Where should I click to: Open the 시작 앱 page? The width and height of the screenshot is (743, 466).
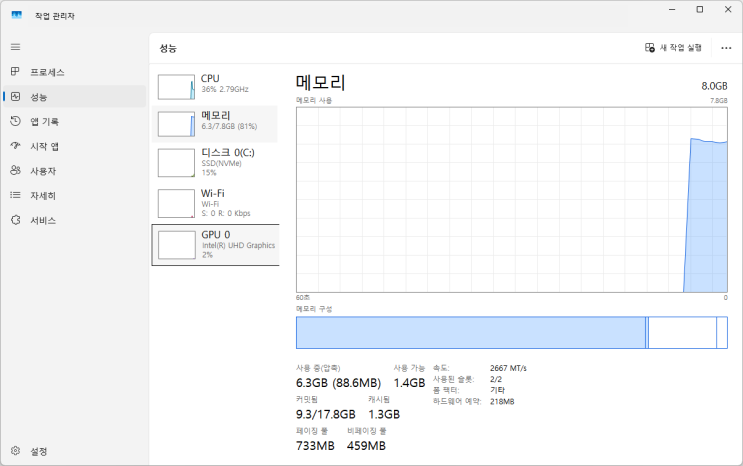[x=45, y=146]
